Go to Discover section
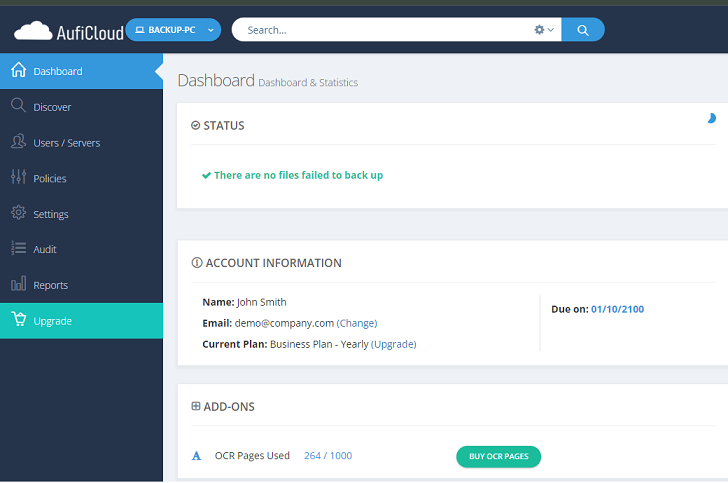This screenshot has width=728, height=483. click(x=81, y=107)
